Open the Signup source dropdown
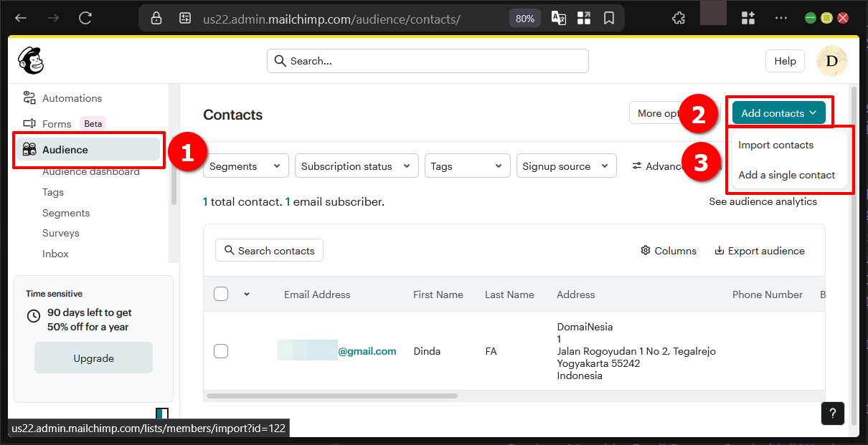 [566, 166]
